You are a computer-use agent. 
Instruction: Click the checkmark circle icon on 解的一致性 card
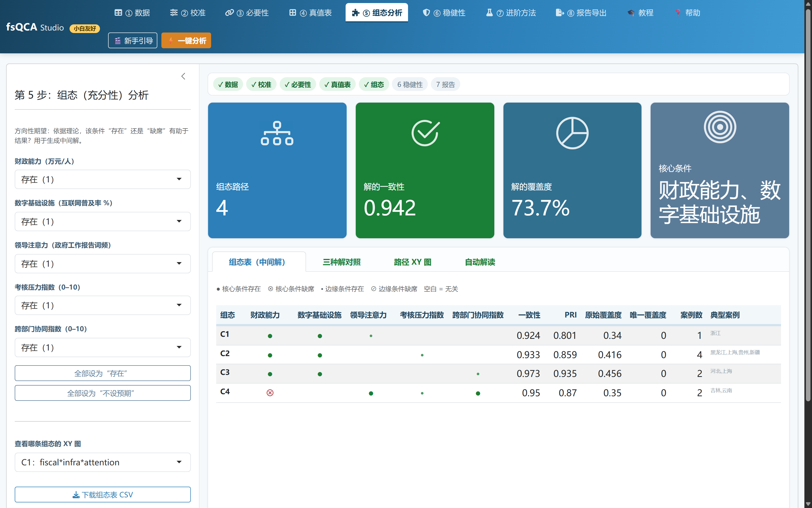coord(425,133)
